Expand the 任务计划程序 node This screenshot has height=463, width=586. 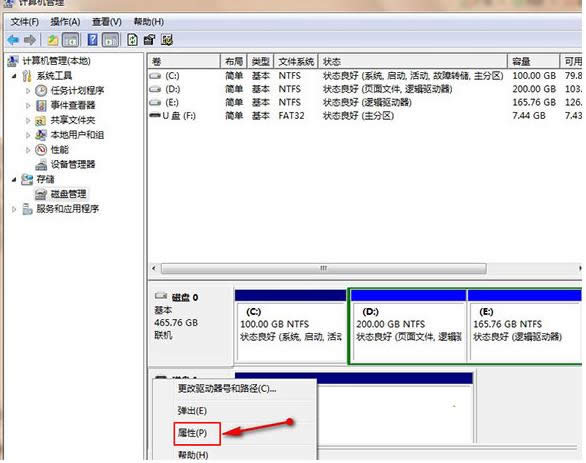tap(28, 90)
